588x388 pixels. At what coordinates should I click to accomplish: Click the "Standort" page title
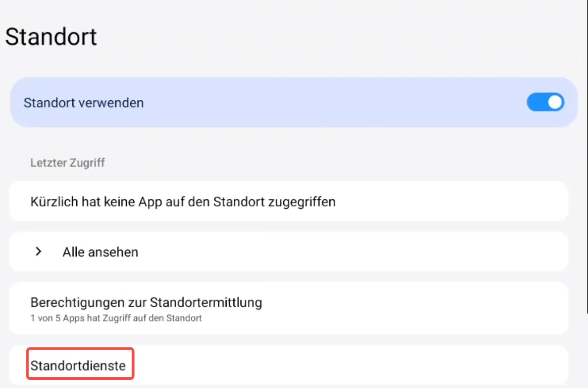tap(51, 37)
